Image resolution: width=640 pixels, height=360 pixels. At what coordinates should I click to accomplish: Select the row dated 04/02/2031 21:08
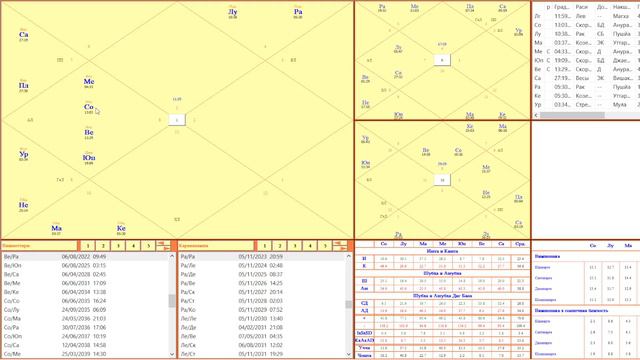tap(262, 327)
